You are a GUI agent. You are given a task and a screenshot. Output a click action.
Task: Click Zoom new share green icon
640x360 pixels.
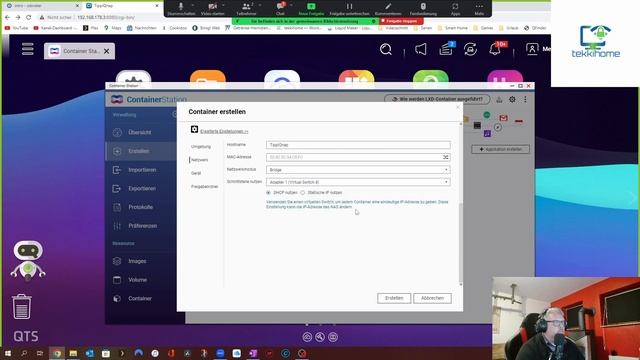point(311,6)
